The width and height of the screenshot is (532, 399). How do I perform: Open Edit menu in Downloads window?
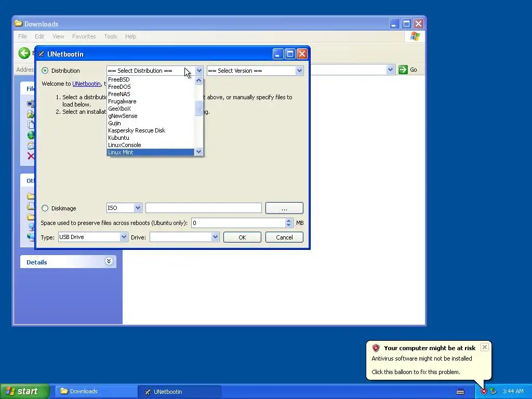pos(39,36)
